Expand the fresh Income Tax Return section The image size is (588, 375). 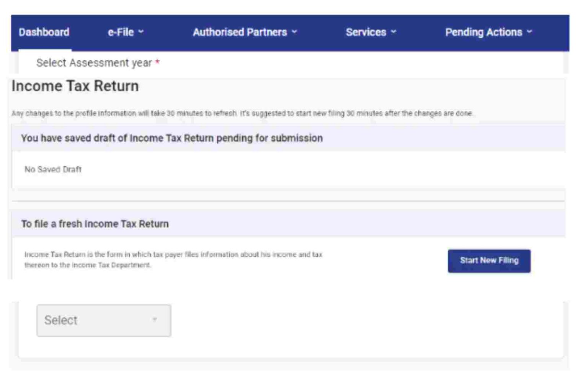[x=94, y=224]
